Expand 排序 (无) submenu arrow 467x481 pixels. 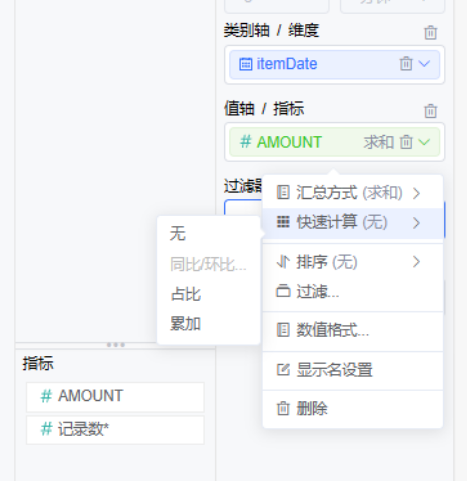tap(416, 262)
